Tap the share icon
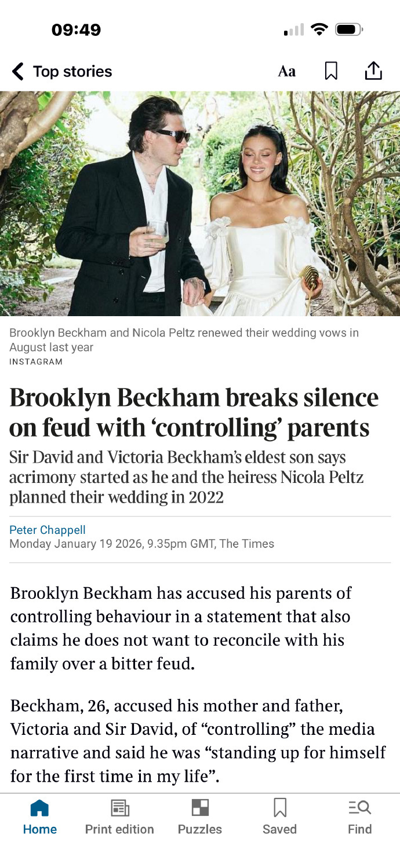This screenshot has height=868, width=400. 373,71
